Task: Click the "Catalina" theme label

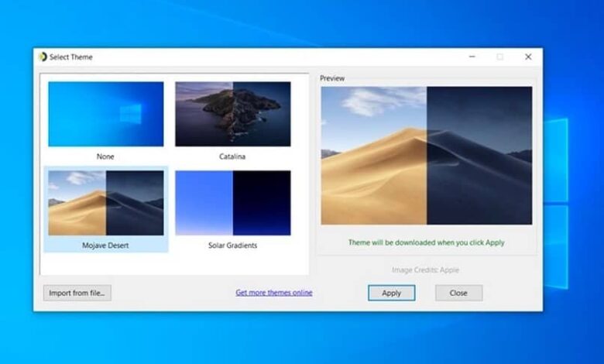Action: point(232,156)
